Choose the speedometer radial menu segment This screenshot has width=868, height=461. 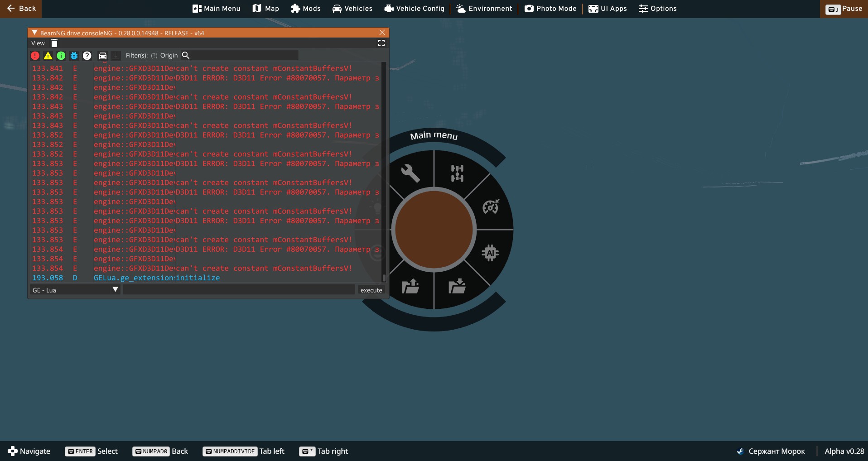491,206
